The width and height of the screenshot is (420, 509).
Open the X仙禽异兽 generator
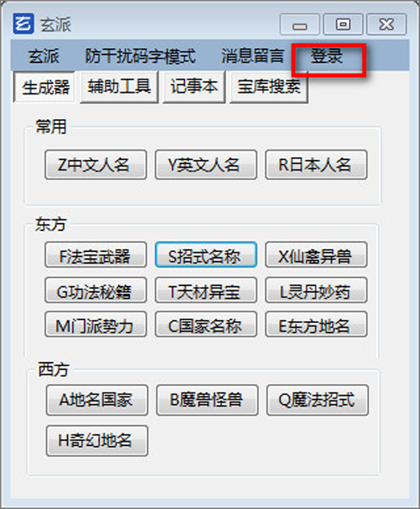click(317, 254)
